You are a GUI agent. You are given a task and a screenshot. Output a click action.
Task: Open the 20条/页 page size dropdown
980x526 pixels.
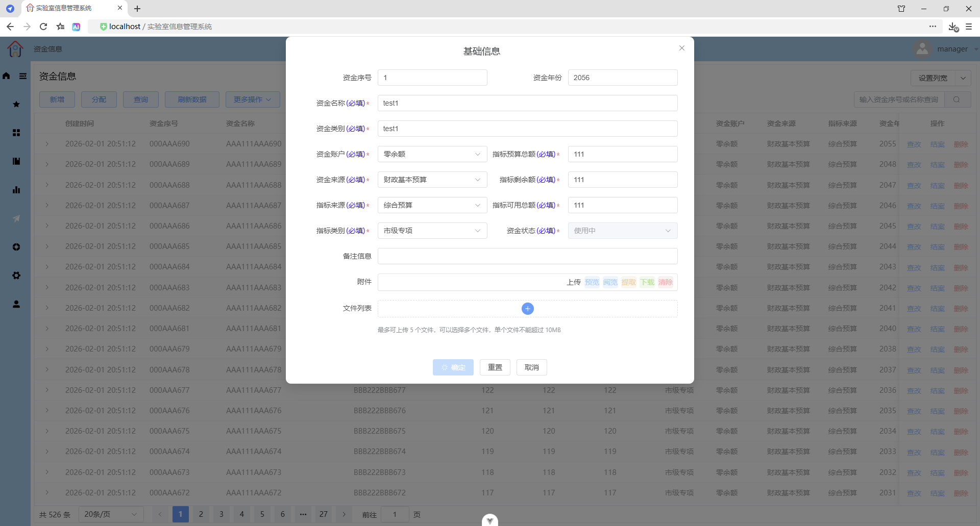111,514
